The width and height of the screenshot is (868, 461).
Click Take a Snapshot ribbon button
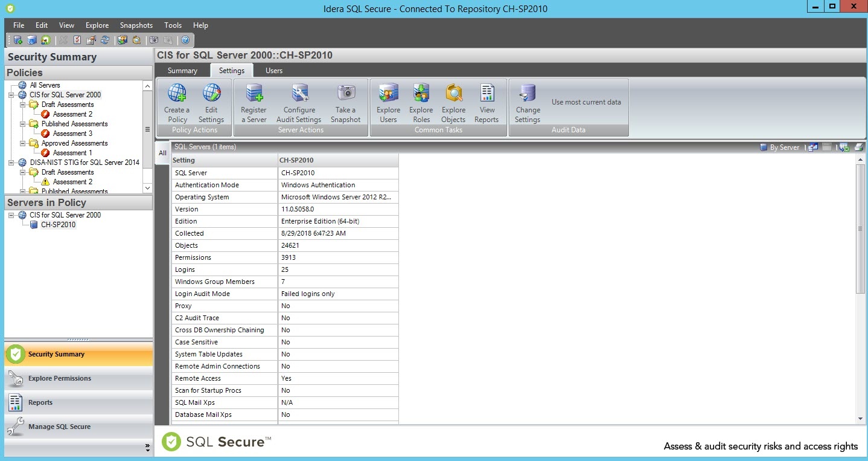(x=346, y=103)
